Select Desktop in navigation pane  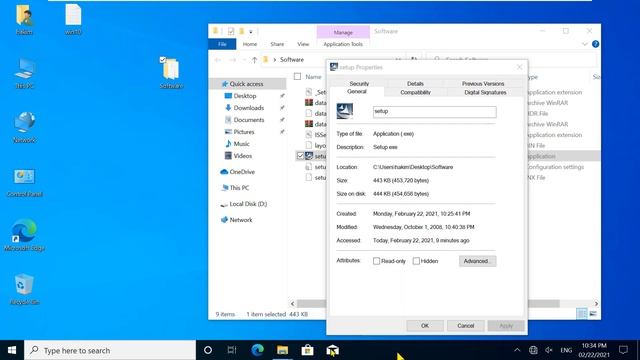[244, 96]
